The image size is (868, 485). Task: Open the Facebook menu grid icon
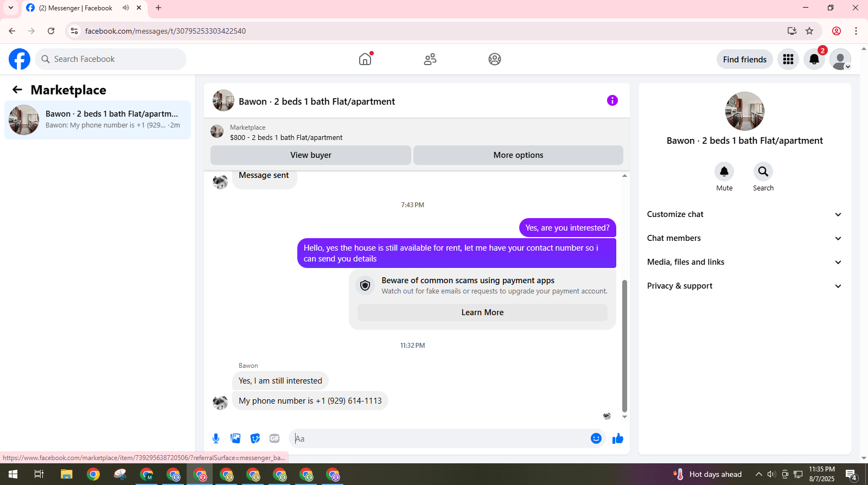pos(788,59)
